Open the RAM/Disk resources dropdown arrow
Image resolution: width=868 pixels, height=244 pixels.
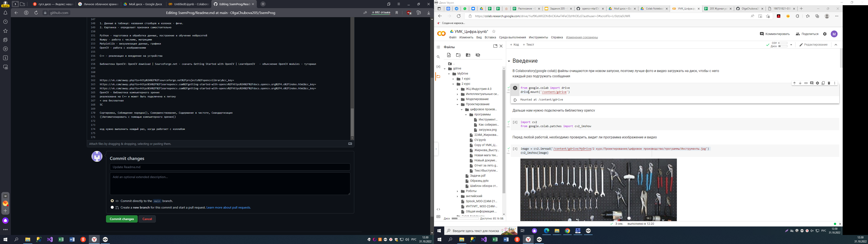pos(791,45)
